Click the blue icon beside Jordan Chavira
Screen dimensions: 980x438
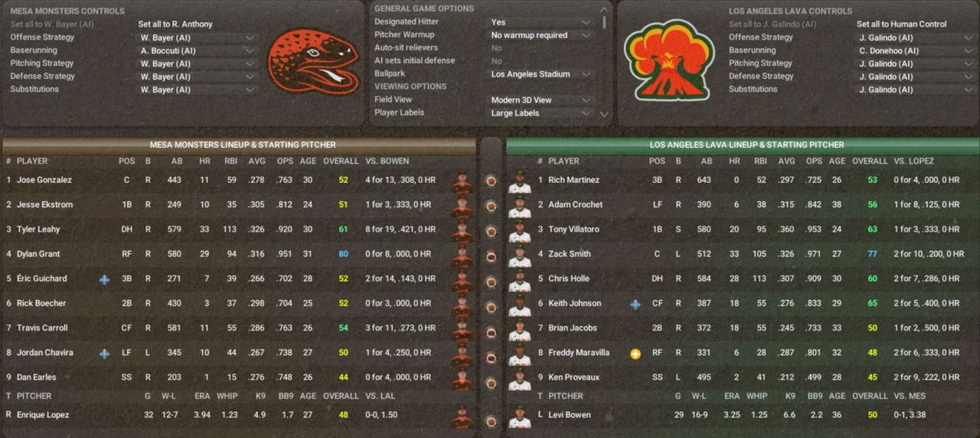click(104, 353)
